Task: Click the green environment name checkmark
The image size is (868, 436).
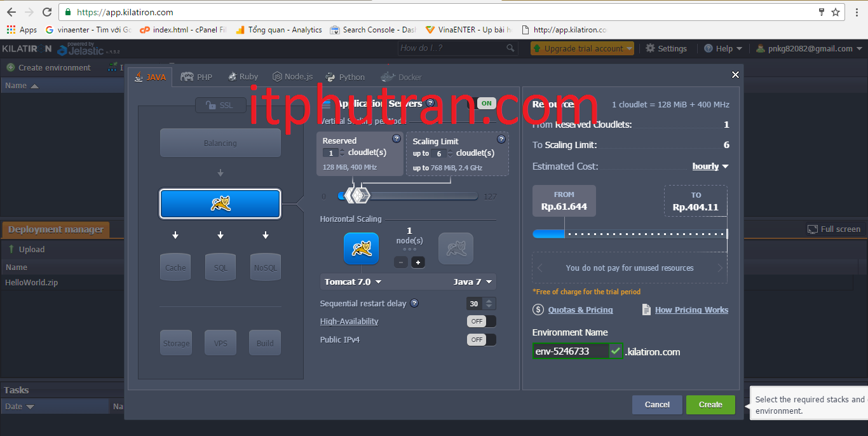Action: [x=616, y=351]
